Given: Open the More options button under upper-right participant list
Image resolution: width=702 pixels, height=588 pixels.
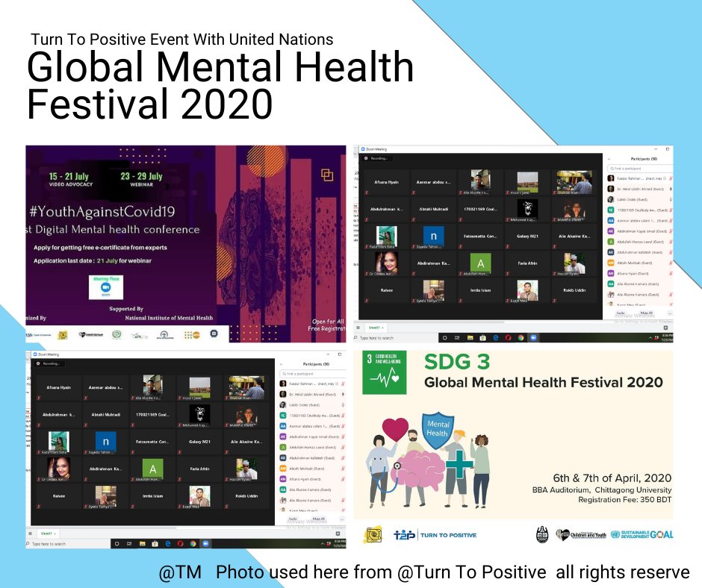Looking at the screenshot, I should click(x=670, y=313).
